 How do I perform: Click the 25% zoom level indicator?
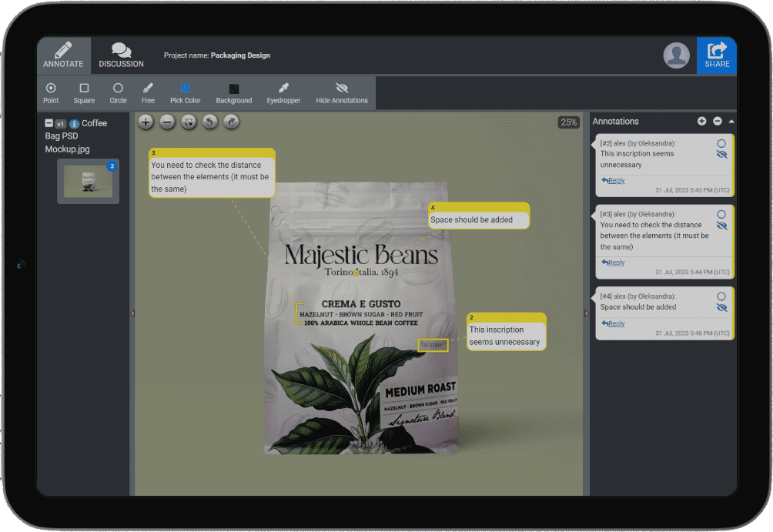tap(568, 122)
